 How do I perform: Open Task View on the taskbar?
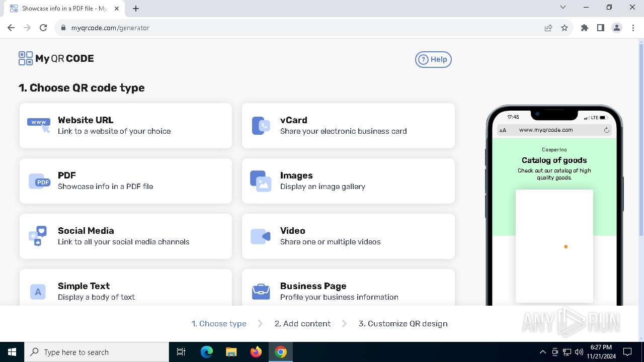(x=181, y=352)
